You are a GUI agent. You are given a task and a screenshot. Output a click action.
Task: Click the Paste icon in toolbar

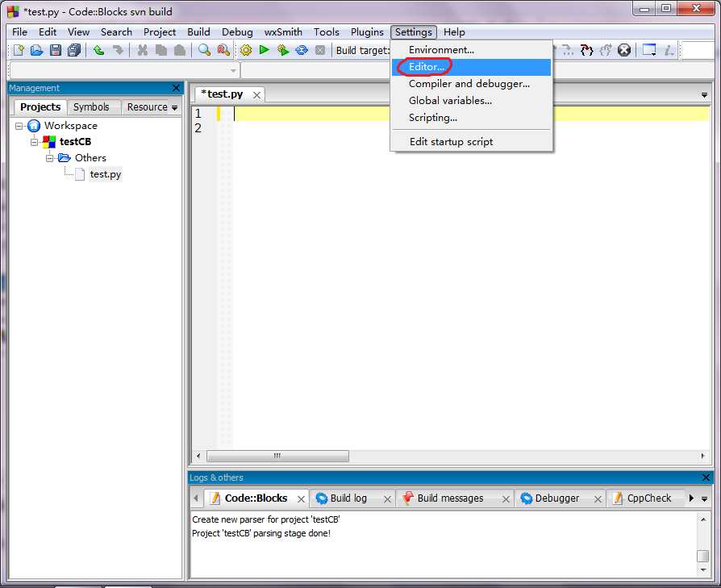click(x=180, y=50)
